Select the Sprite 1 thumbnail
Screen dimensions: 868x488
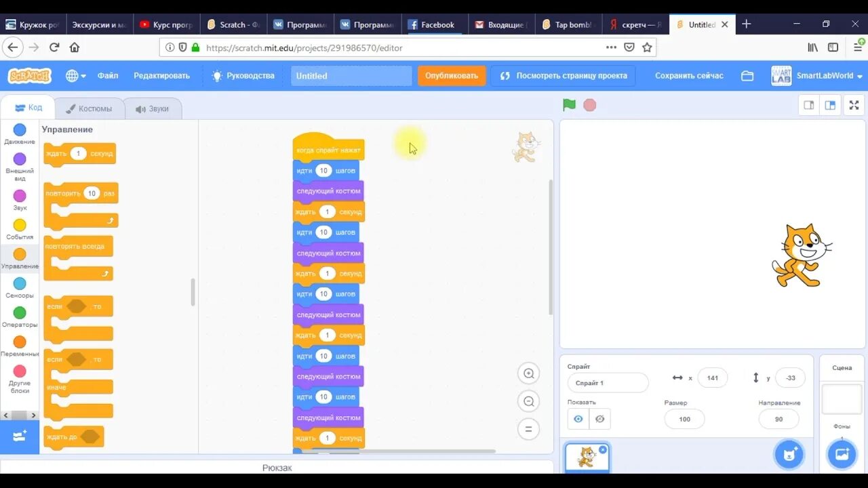587,457
